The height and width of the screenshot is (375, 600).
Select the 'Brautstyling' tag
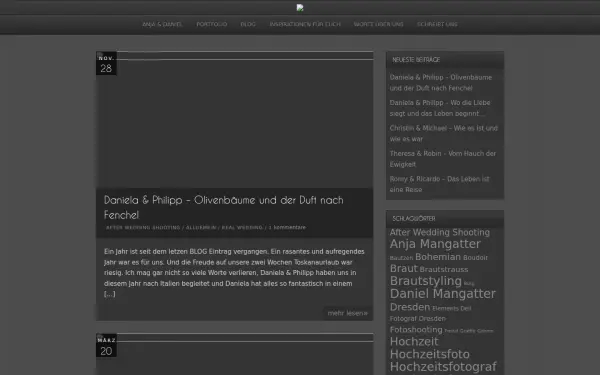pos(426,281)
